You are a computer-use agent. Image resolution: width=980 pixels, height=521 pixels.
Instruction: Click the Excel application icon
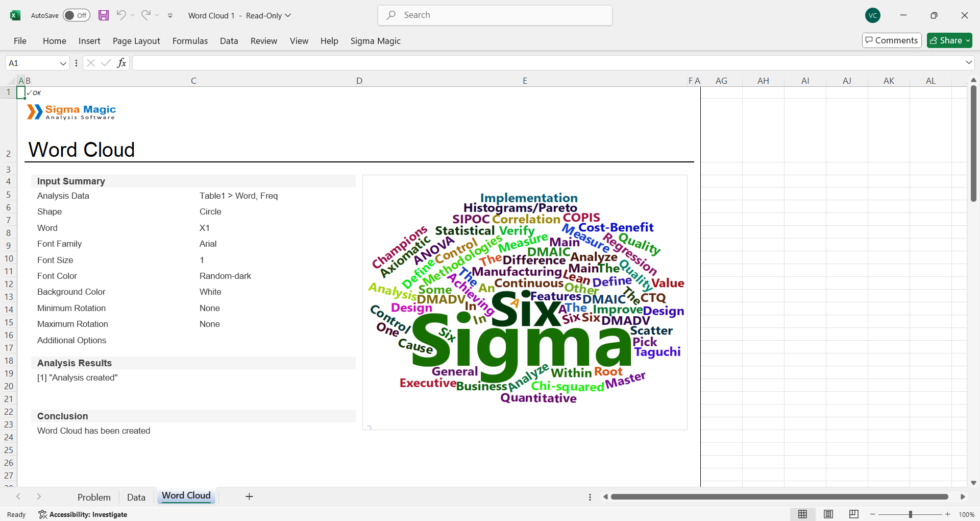coord(15,15)
